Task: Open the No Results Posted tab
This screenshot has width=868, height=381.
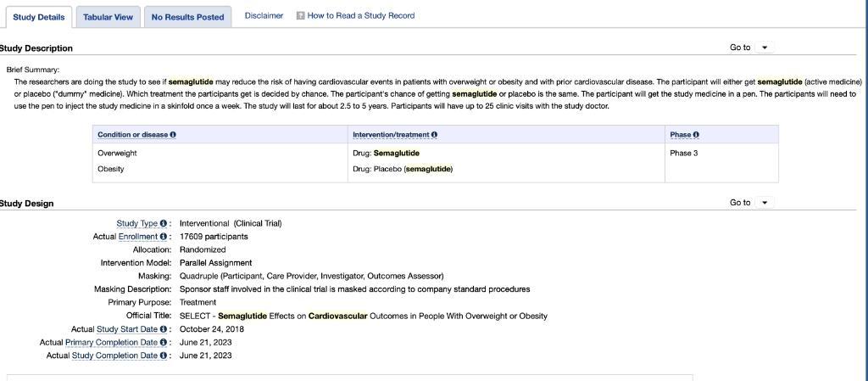Action: pos(187,17)
